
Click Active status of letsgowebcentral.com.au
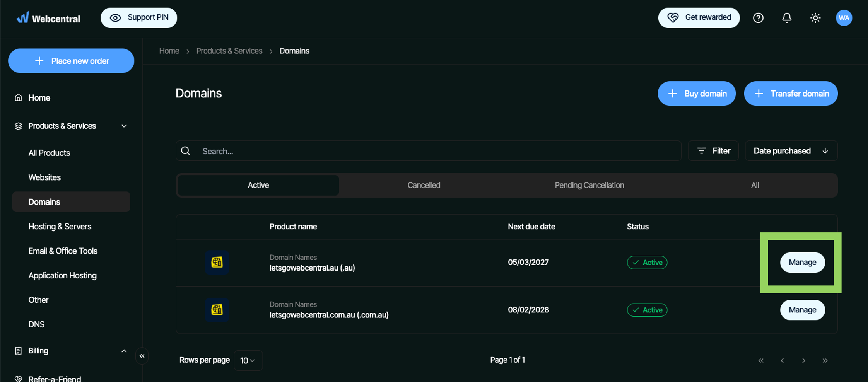pyautogui.click(x=647, y=310)
